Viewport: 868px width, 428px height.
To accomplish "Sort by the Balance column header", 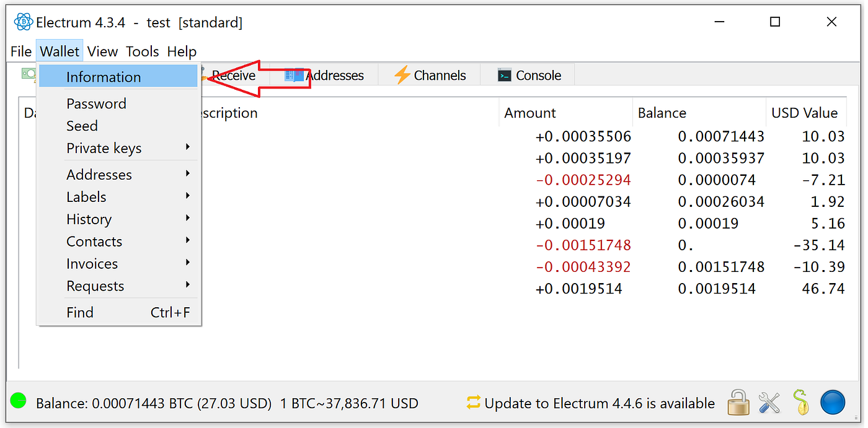I will pos(699,113).
